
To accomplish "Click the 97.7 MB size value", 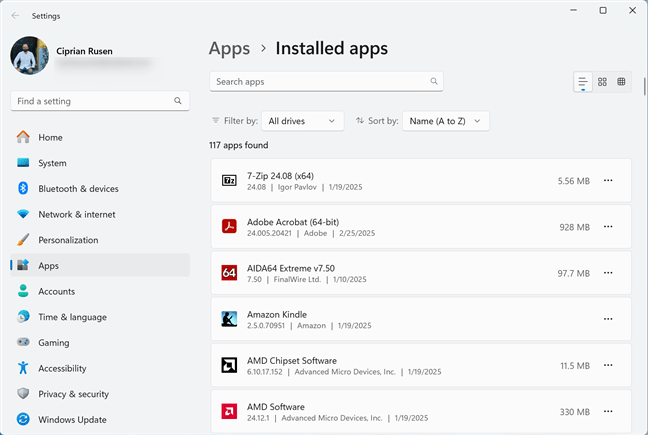I will click(574, 273).
